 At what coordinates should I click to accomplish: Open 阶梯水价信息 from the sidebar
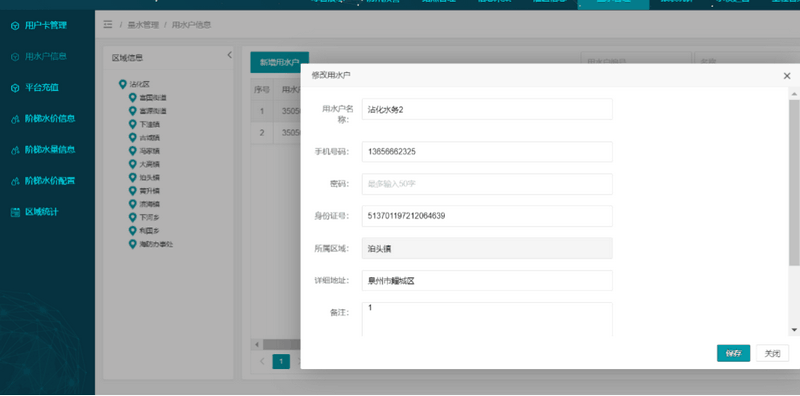[49, 118]
